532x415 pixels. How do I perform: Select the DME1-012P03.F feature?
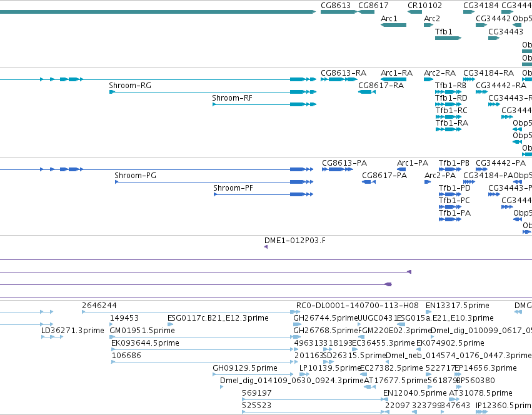[x=266, y=247]
